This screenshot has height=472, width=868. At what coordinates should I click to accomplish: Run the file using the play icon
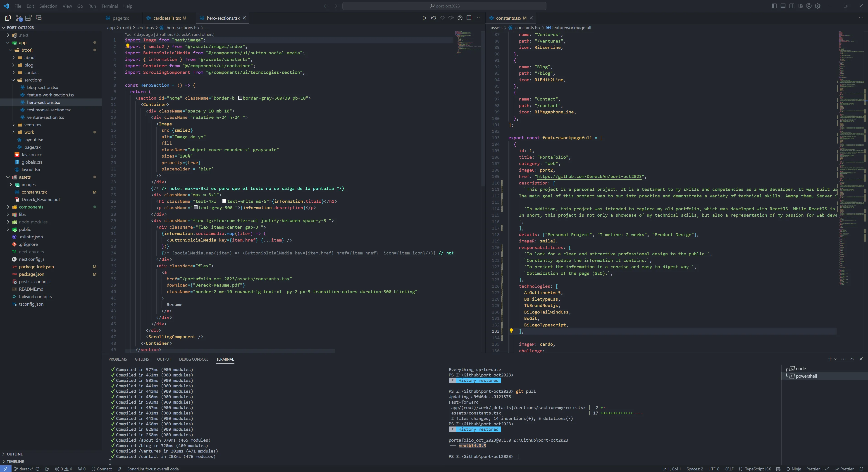coord(424,18)
